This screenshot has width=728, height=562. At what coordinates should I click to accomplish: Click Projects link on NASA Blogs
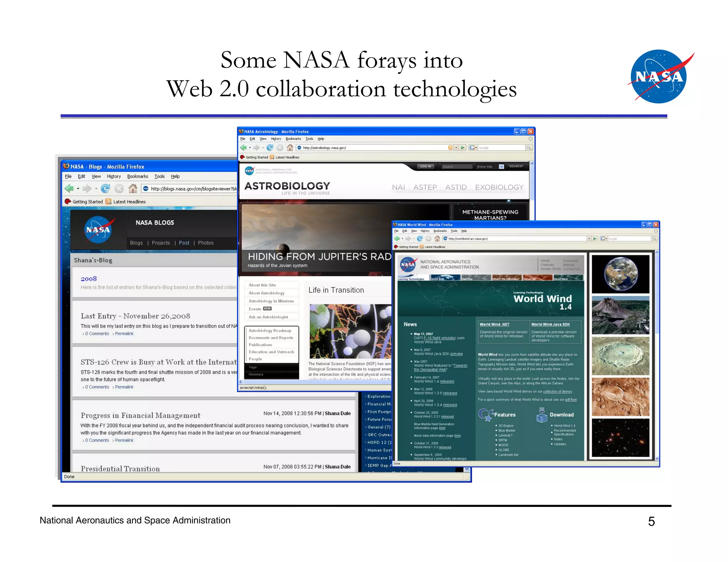coord(161,243)
